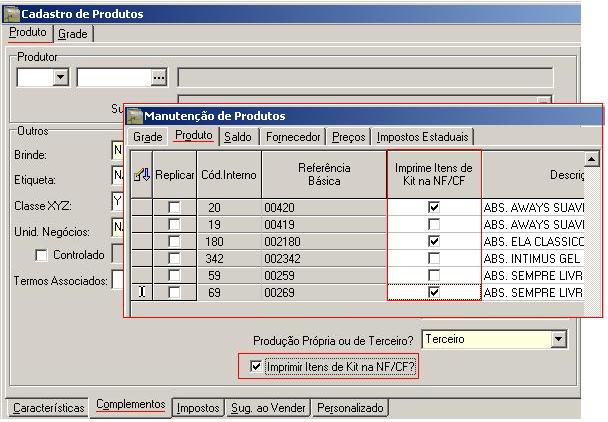
Task: Select internal code cell 19
Action: click(x=229, y=225)
